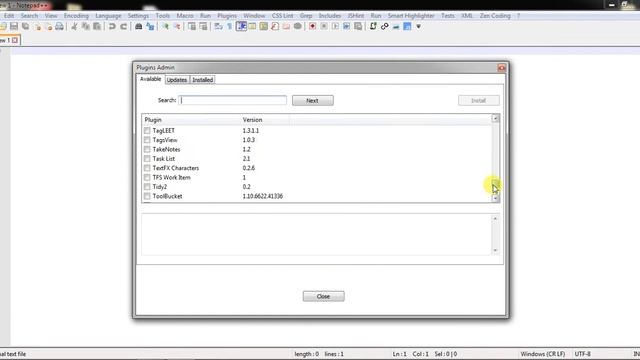The image size is (640, 360).
Task: Click the Save toolbar icon
Action: click(x=14, y=27)
